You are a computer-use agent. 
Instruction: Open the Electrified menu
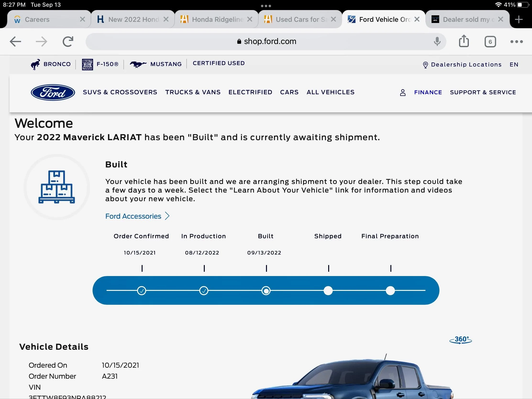(x=250, y=92)
